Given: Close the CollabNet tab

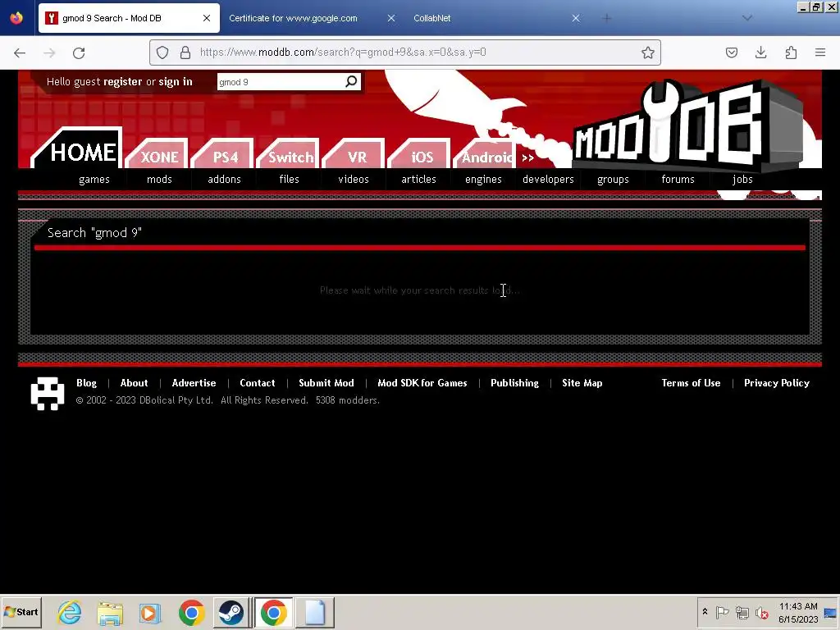Looking at the screenshot, I should click(576, 18).
